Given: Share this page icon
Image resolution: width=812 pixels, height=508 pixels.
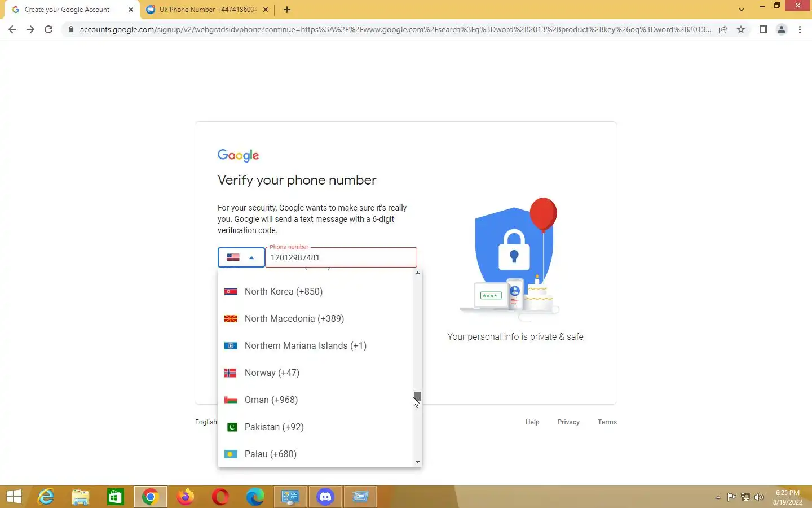Looking at the screenshot, I should pyautogui.click(x=723, y=29).
